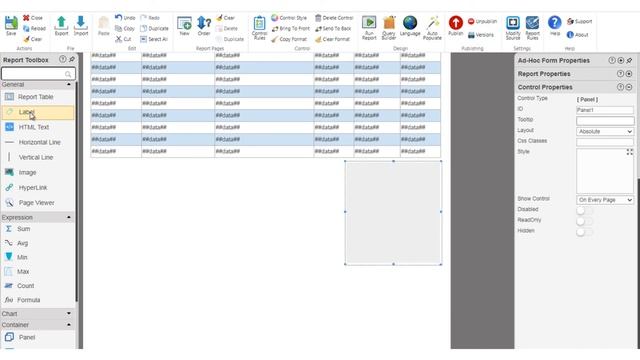The image size is (640, 360).
Task: Expand the Chart toolbox section
Action: (69, 313)
